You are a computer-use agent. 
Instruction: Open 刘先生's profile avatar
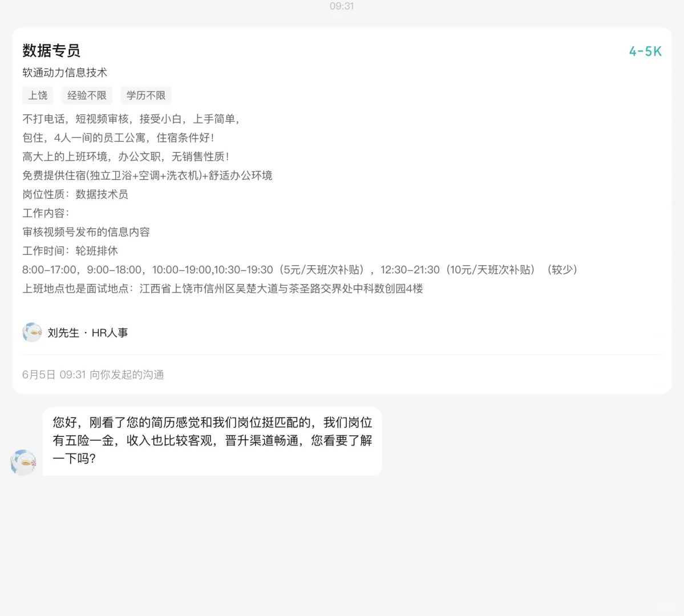tap(33, 332)
